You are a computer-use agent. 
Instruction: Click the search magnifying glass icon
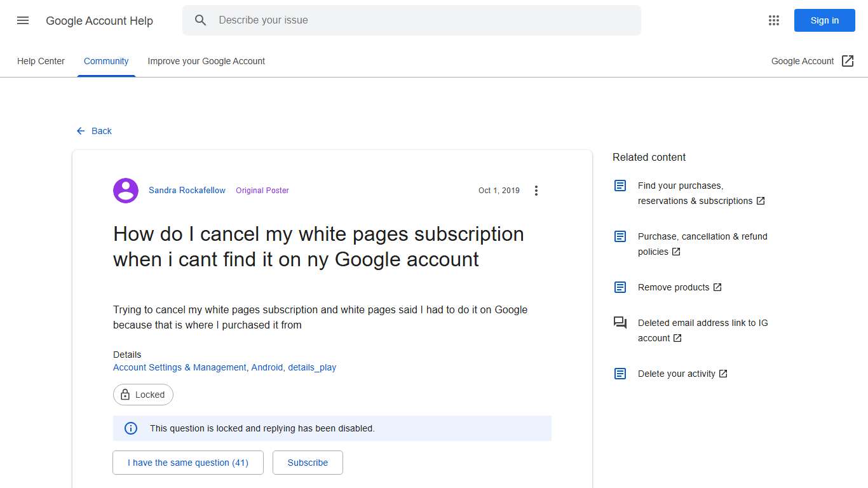[200, 20]
